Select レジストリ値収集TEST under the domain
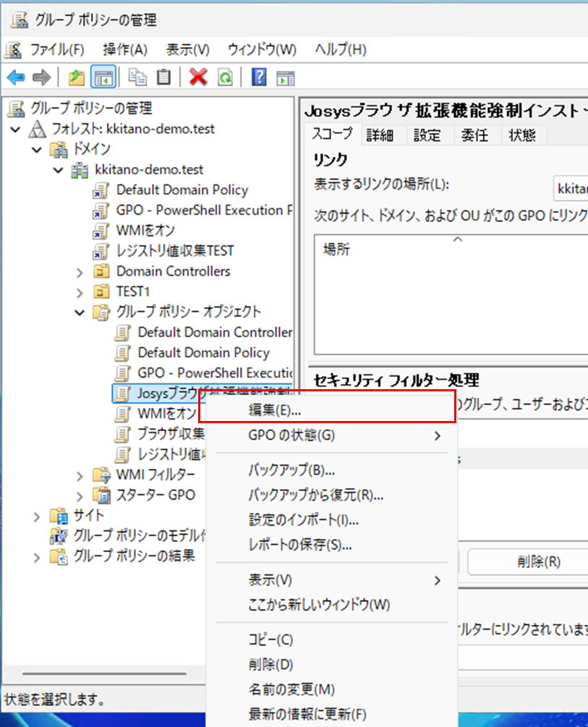 click(175, 251)
